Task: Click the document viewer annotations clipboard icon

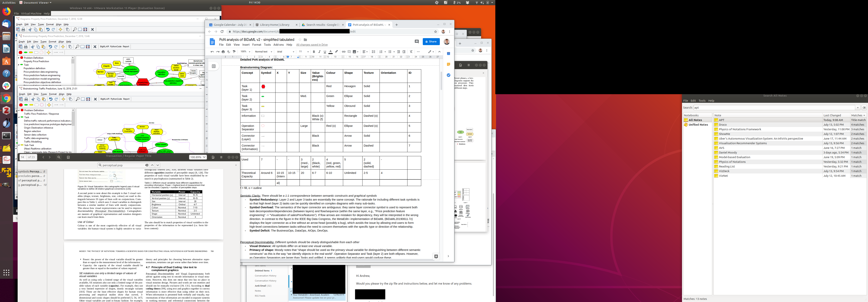Action: coord(68,157)
